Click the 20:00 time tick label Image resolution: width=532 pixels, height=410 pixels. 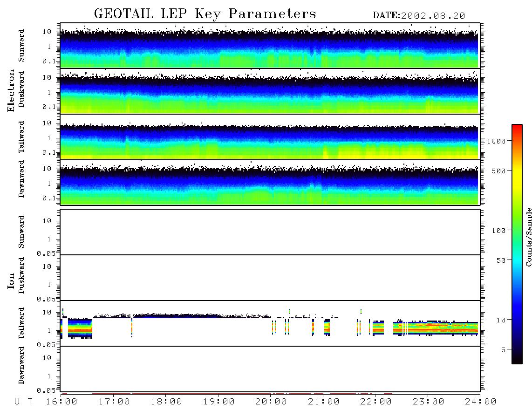(x=271, y=402)
